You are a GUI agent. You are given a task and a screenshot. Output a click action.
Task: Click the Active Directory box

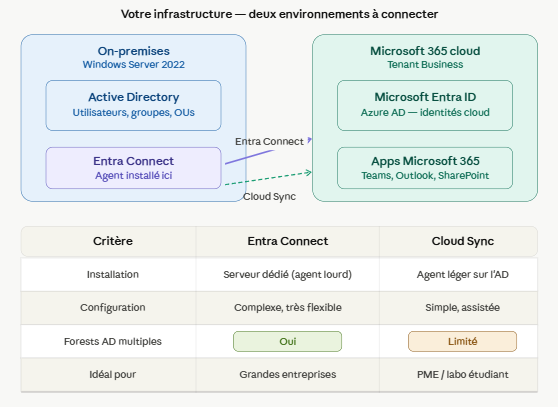pyautogui.click(x=133, y=105)
